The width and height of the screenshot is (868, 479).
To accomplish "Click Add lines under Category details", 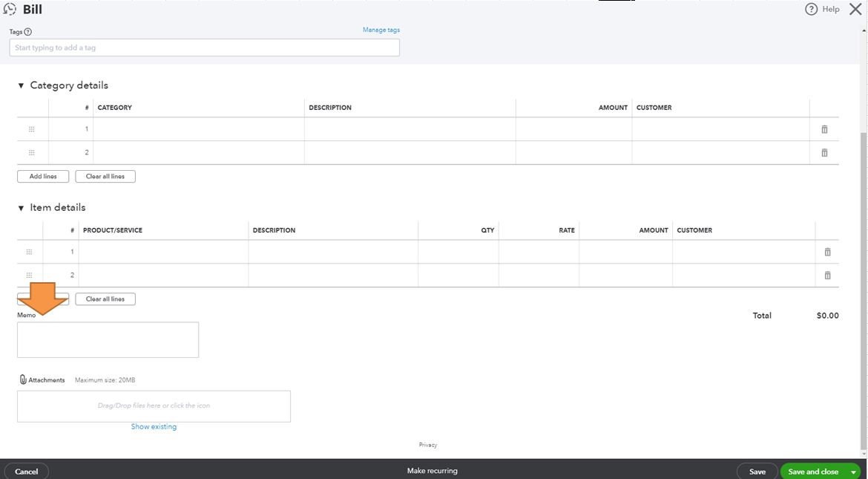I will point(42,176).
